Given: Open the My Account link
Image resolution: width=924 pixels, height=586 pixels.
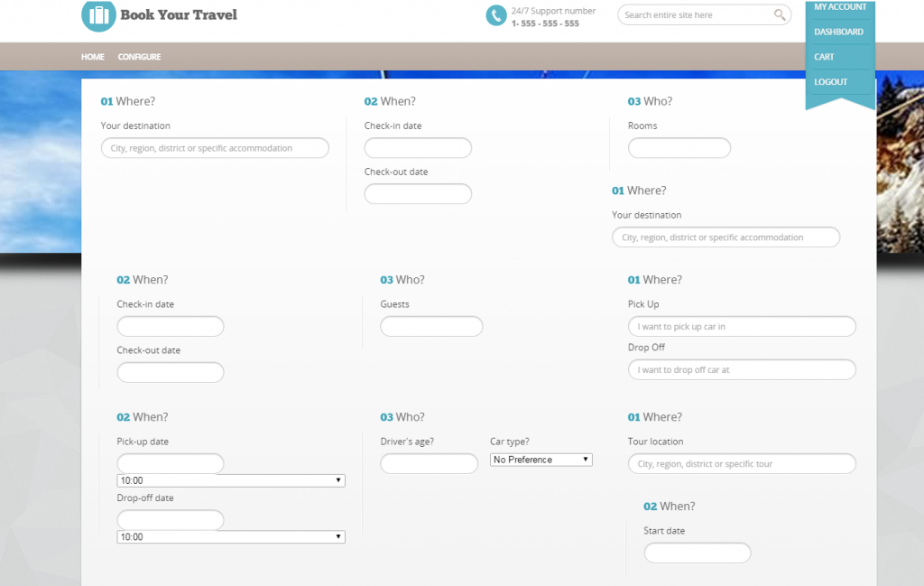Looking at the screenshot, I should 840,7.
